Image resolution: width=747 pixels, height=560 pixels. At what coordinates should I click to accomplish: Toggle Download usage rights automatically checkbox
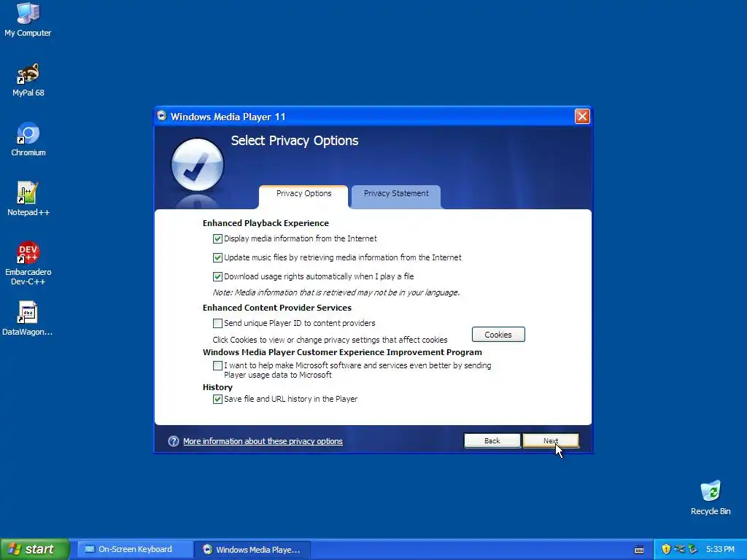pos(217,276)
